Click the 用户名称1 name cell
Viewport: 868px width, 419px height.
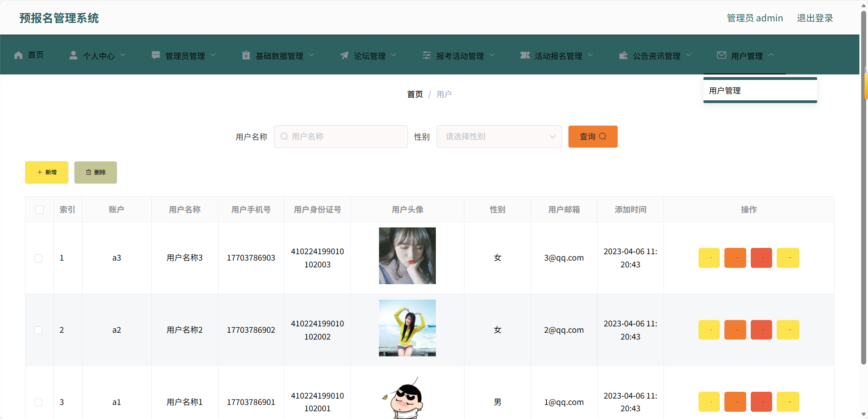[x=185, y=402]
